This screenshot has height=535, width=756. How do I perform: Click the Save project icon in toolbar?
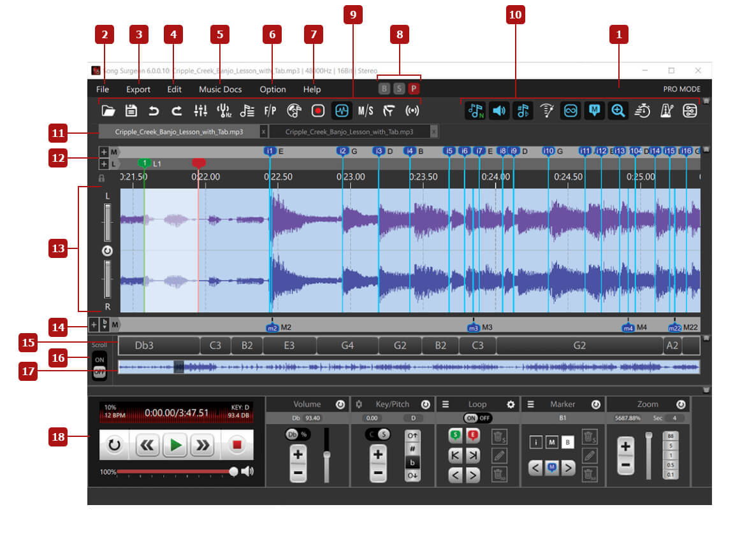tap(131, 111)
